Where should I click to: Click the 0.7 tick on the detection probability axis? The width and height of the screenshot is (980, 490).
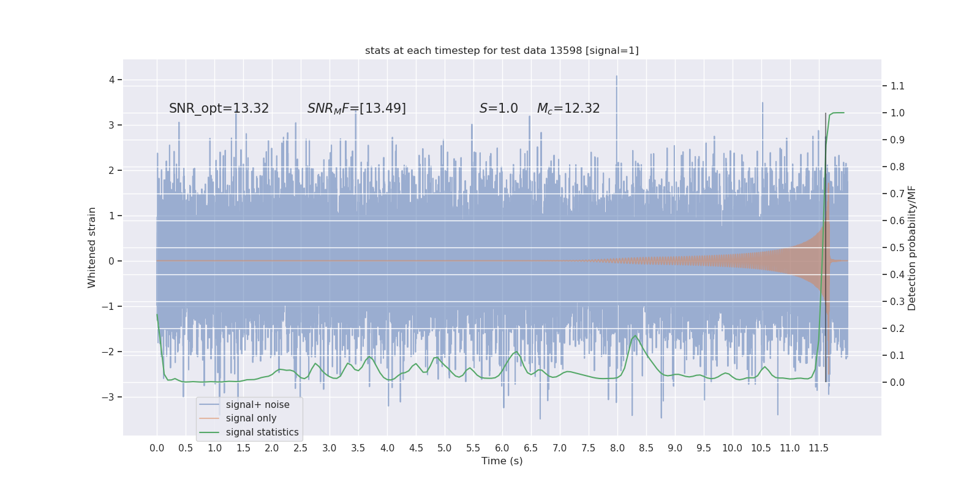tap(897, 194)
